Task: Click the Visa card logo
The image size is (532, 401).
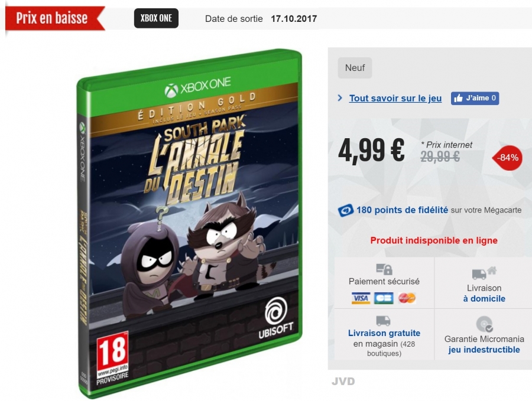Action: pyautogui.click(x=361, y=298)
